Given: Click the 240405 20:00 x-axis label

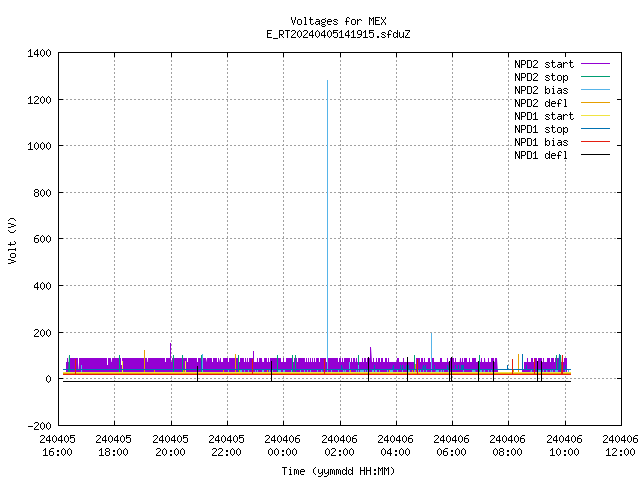Looking at the screenshot, I should [170, 446].
